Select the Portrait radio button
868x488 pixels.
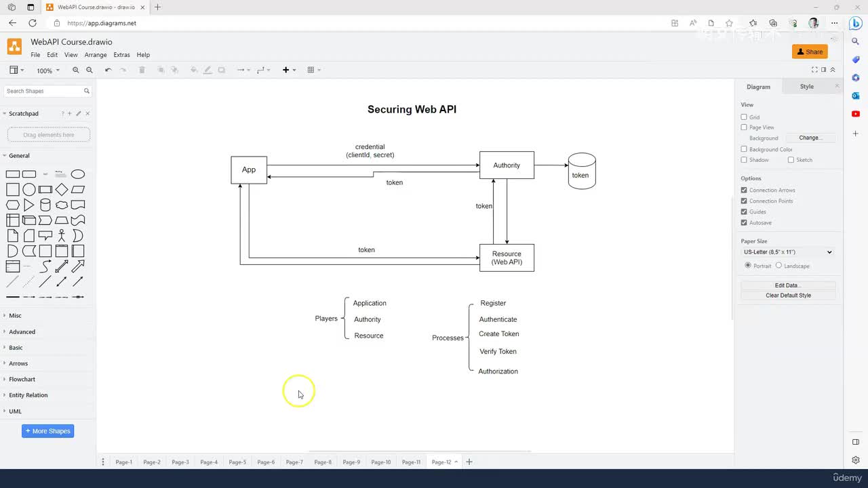point(748,266)
